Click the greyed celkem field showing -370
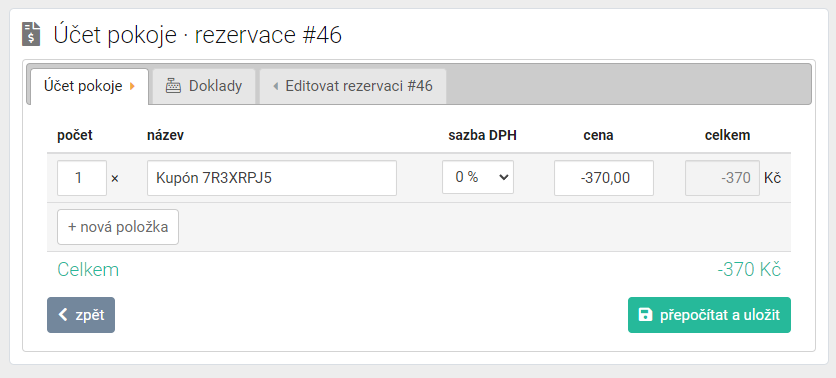This screenshot has height=378, width=836. pos(722,178)
